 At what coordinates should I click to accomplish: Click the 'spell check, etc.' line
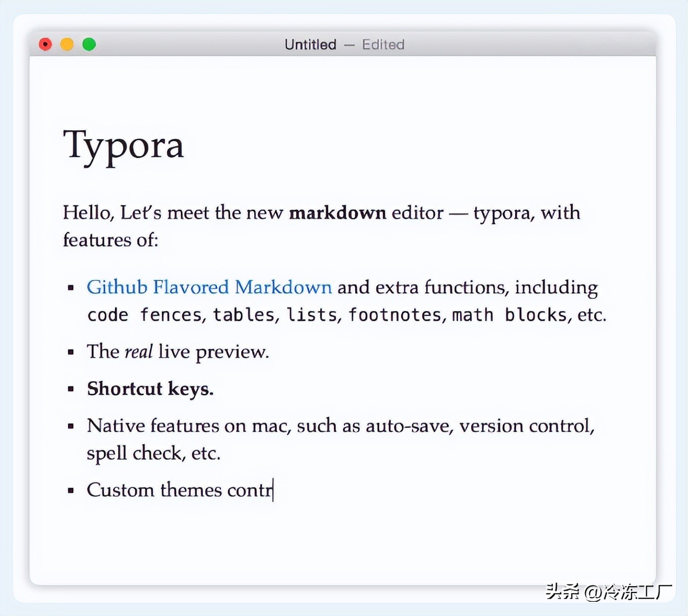coord(153,453)
